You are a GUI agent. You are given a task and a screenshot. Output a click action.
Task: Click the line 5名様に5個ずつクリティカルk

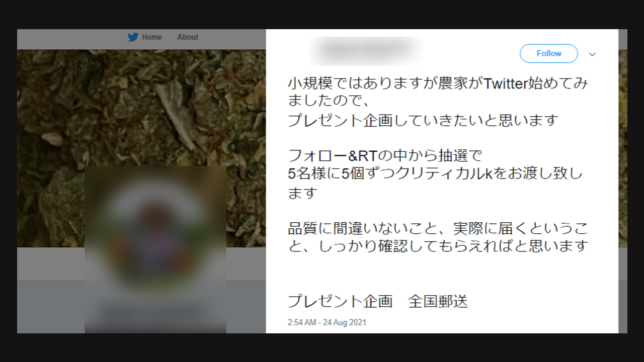point(435,174)
